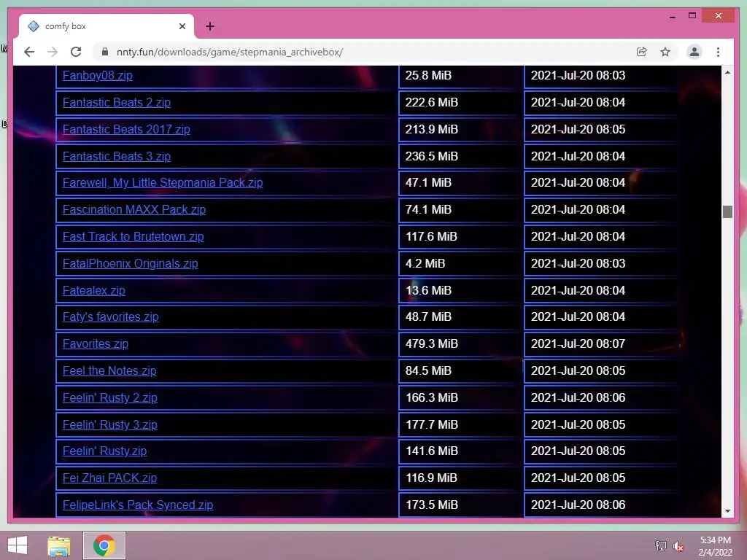The image size is (747, 560).
Task: Download Faty's favorites.zip
Action: click(111, 316)
